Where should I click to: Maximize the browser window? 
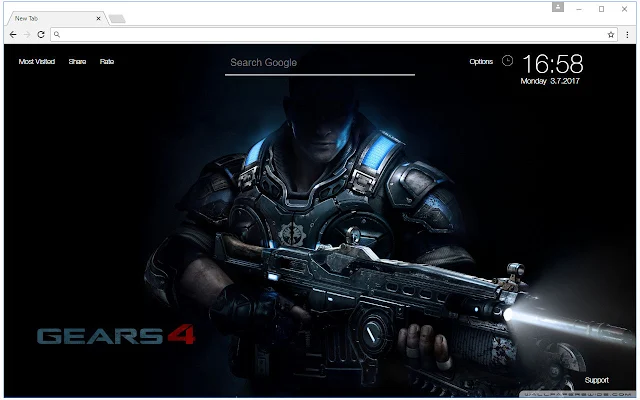(601, 9)
